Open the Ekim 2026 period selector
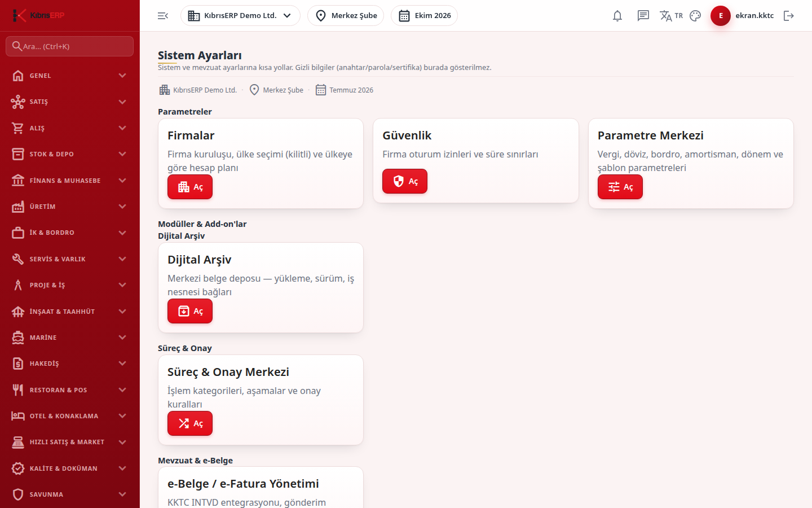Image resolution: width=812 pixels, height=508 pixels. pos(424,16)
